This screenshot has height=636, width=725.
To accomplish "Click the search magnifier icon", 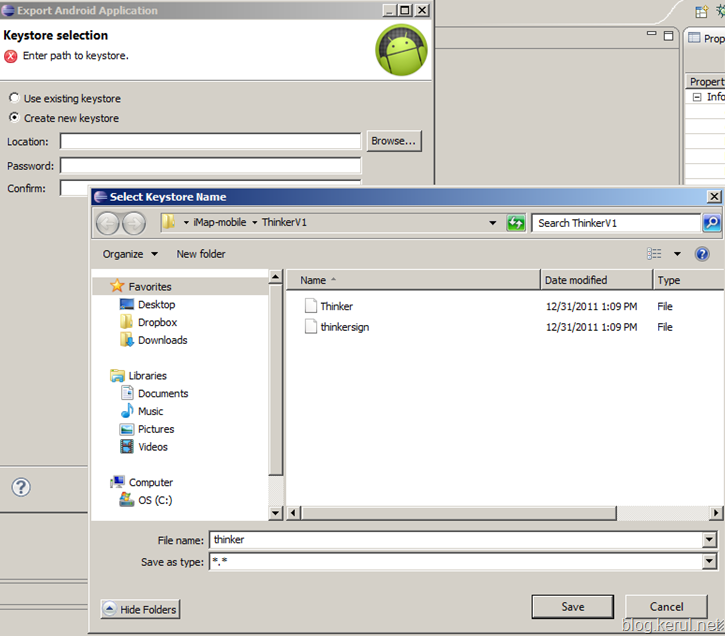I will coord(711,223).
